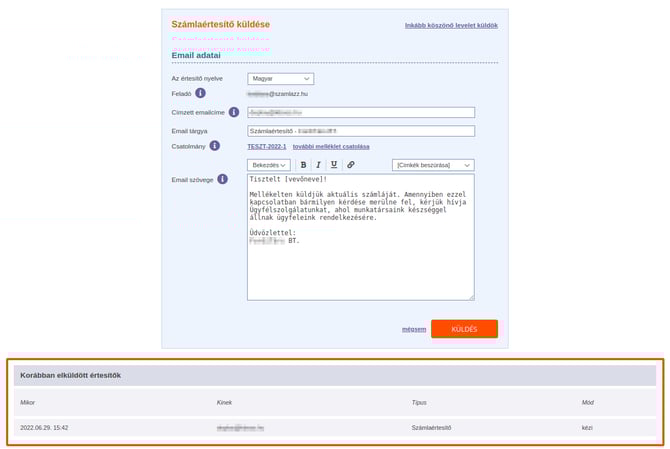
Task: Click info icon next to Feladó
Action: pyautogui.click(x=200, y=93)
